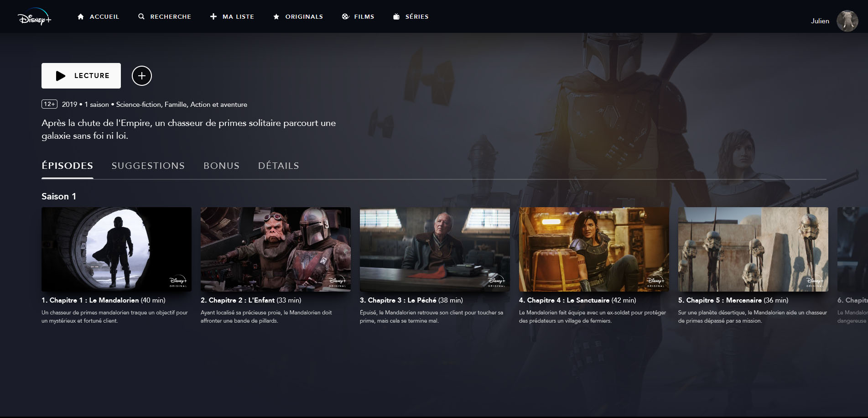Select the Détails tab

(278, 166)
